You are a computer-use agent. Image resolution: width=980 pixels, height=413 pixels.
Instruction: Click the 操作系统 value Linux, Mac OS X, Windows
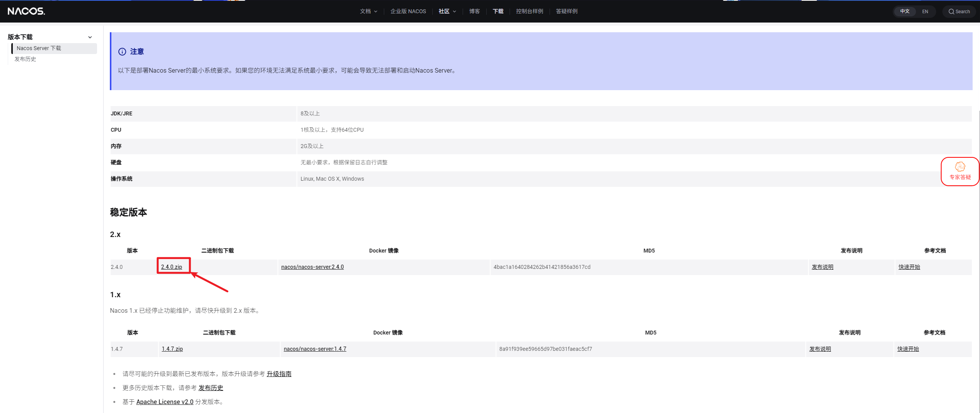tap(332, 179)
